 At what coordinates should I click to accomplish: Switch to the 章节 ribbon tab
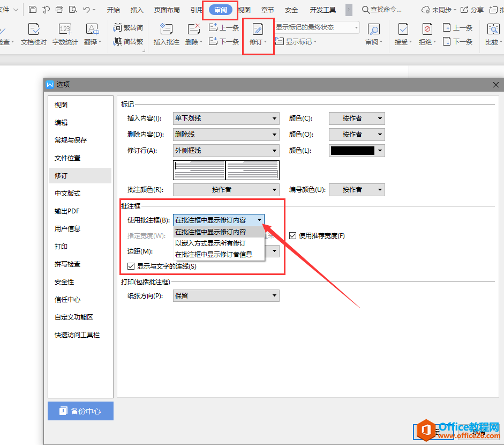(267, 10)
